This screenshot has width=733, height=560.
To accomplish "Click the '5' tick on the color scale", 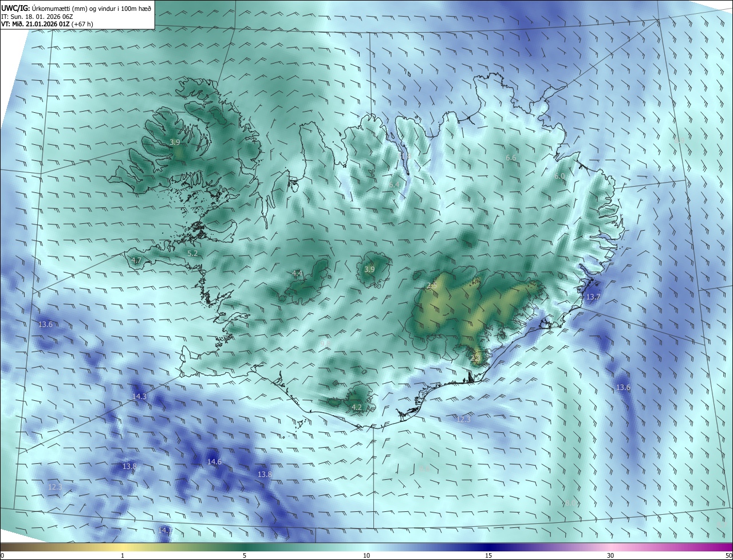I will (245, 555).
